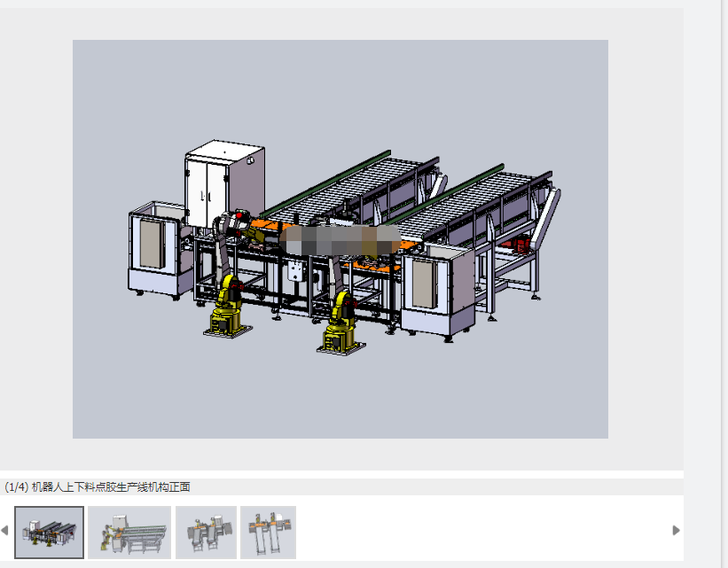The image size is (728, 568).
Task: View the fourth thumbnail showing top-down layout
Action: tap(269, 533)
